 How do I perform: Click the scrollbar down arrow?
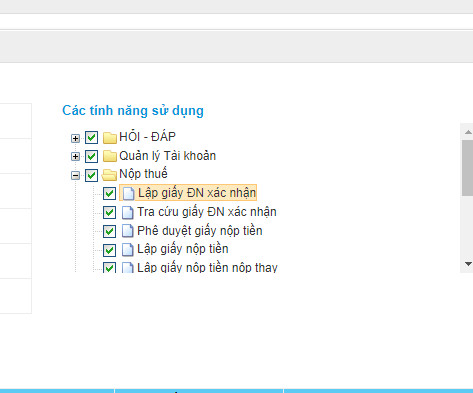(x=468, y=264)
